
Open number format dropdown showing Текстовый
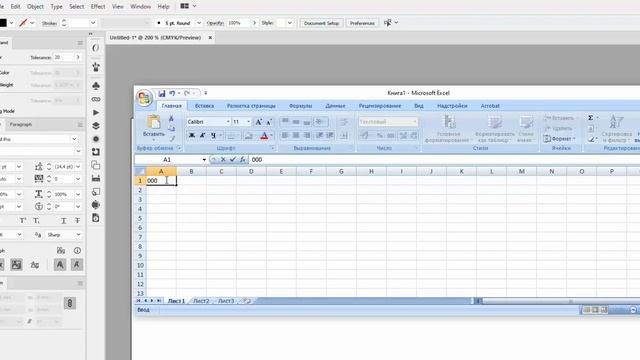(x=415, y=122)
